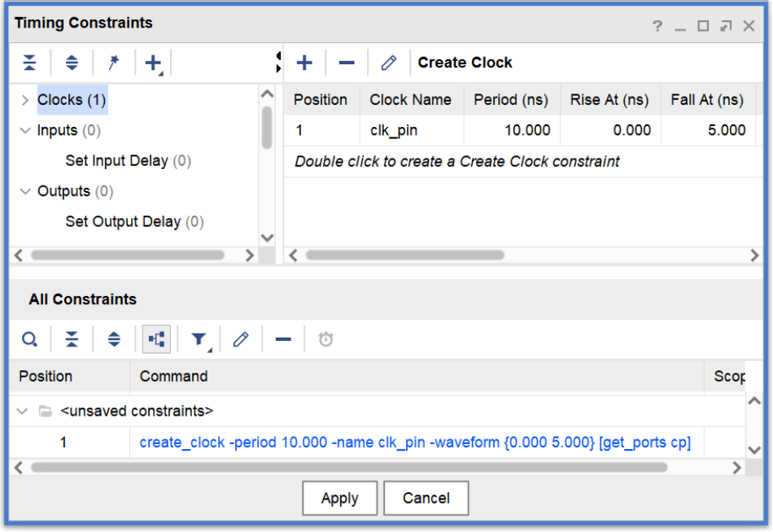Open the add constraint dropdown in tree toolbar
This screenshot has height=532, width=773.
(153, 63)
